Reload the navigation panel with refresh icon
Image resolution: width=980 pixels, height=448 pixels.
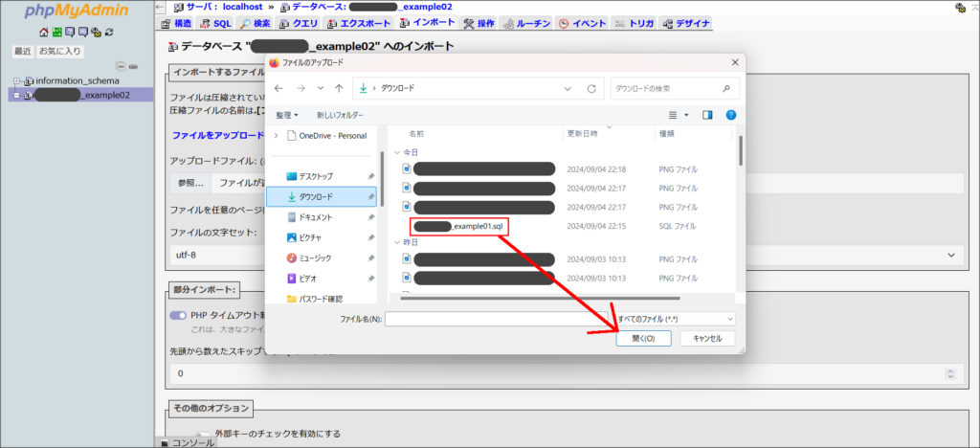tap(109, 33)
